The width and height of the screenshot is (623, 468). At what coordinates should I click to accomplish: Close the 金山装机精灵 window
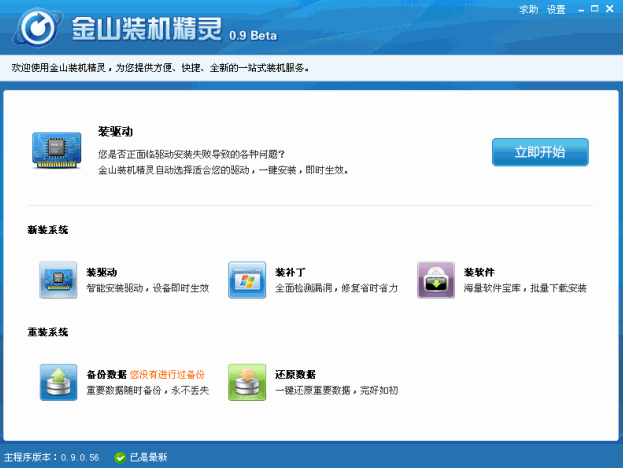tap(609, 9)
